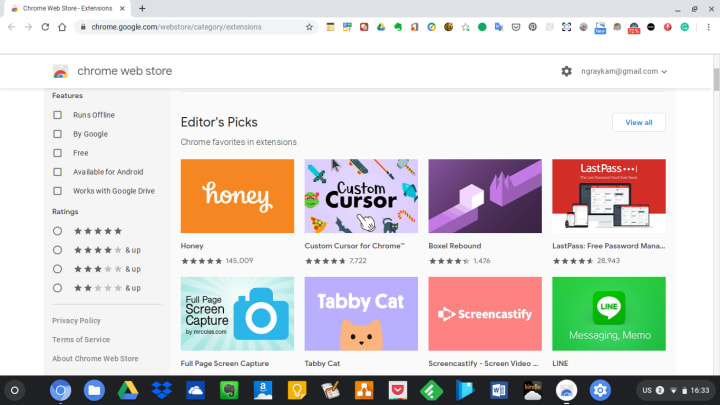Viewport: 720px width, 405px height.
Task: Go to the browser home page
Action: coord(62,27)
